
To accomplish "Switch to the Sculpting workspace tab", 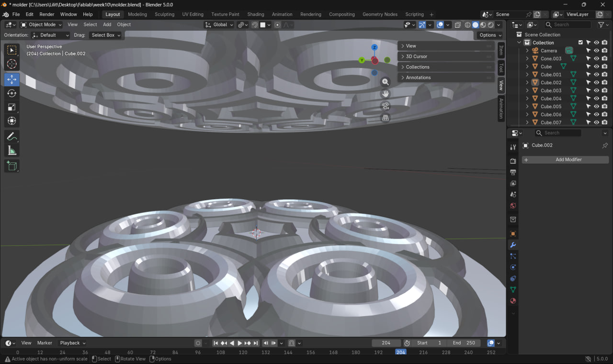I will coord(164,14).
